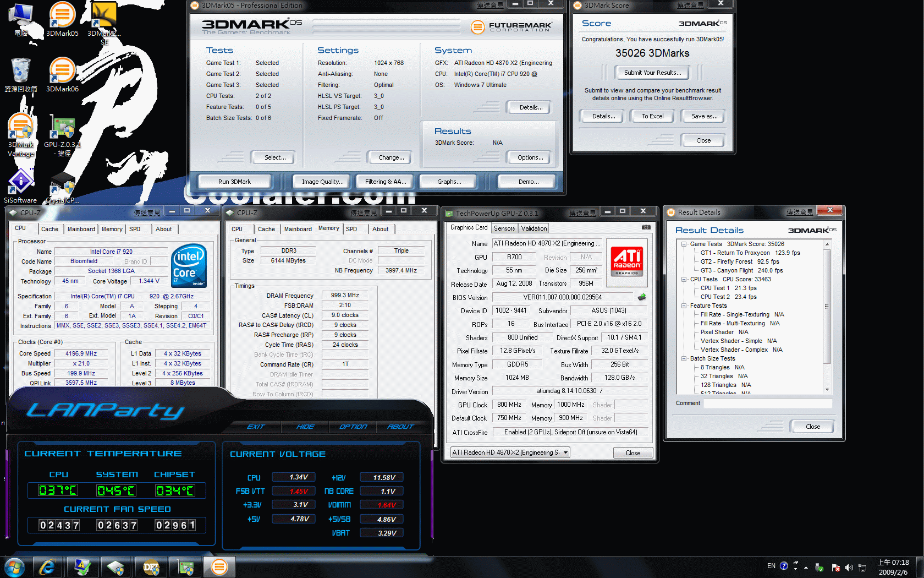Click the Demo button in 3DMark05

coord(528,182)
